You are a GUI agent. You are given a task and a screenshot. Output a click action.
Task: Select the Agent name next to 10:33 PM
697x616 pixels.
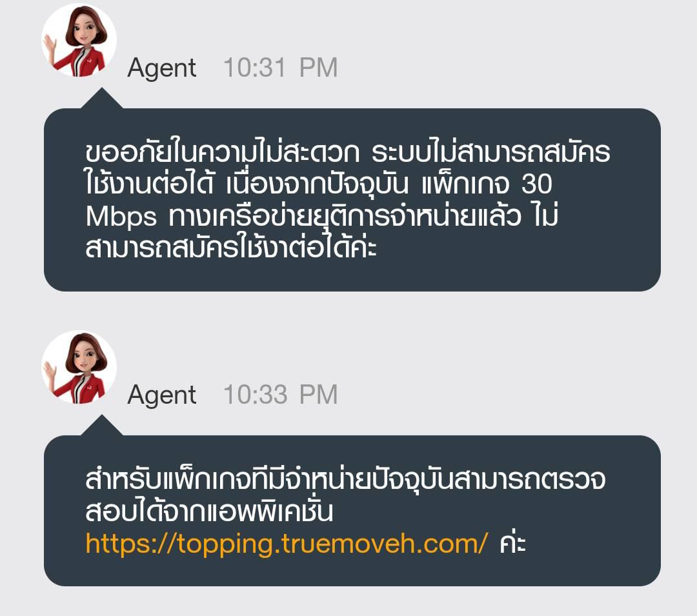[x=162, y=395]
